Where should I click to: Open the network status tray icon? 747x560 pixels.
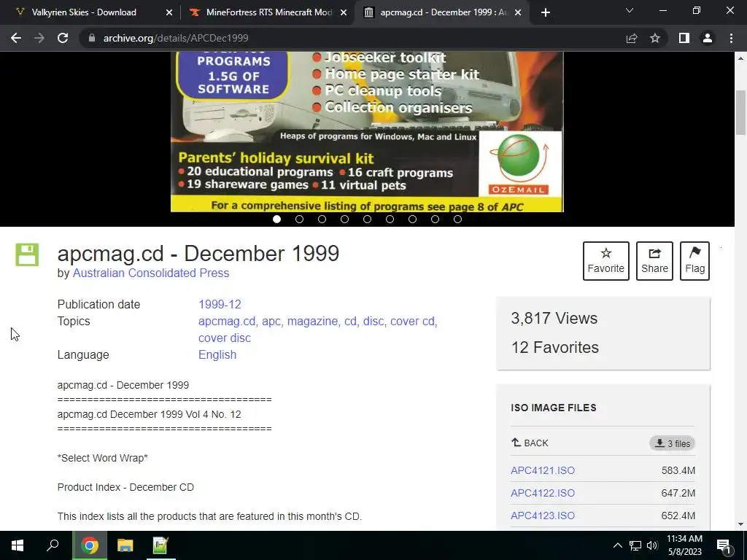(x=635, y=545)
